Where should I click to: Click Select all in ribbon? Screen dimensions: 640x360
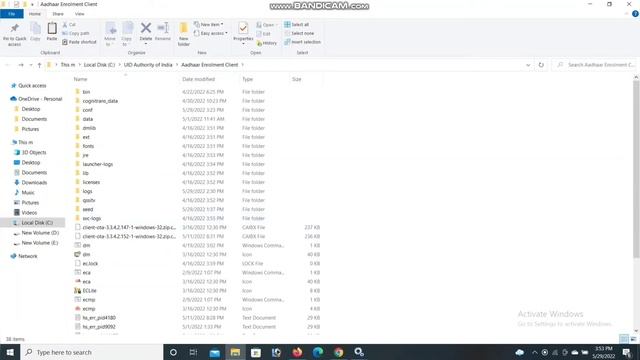point(296,24)
